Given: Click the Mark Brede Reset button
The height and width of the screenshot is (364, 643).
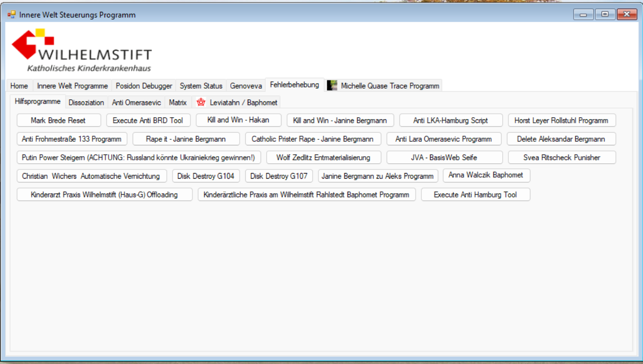Looking at the screenshot, I should pos(58,120).
